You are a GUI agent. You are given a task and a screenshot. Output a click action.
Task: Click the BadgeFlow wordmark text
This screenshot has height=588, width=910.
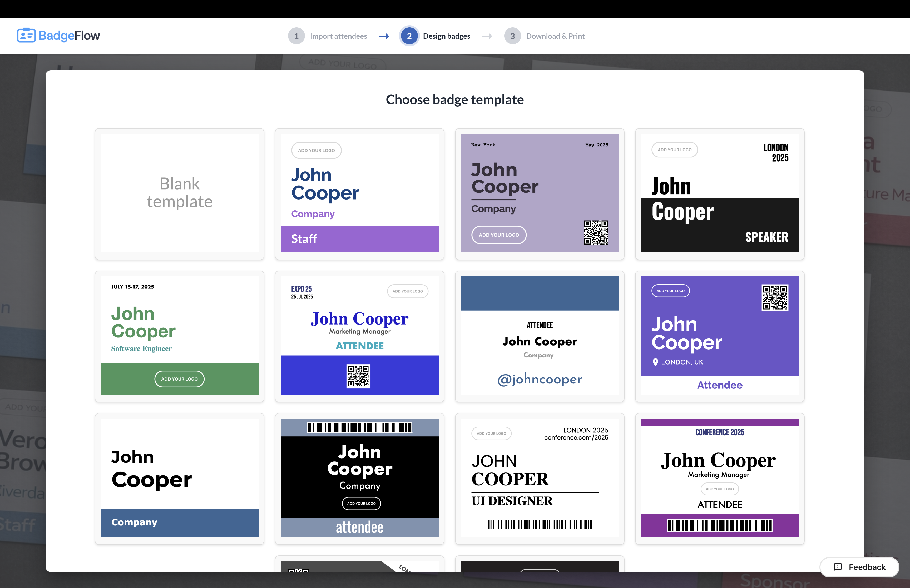click(x=69, y=36)
